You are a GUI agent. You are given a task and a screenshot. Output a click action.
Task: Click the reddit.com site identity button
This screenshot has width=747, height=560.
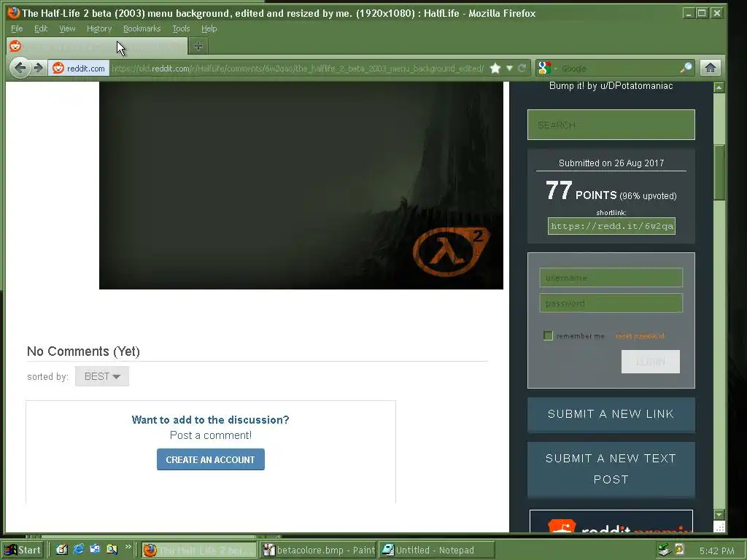coord(79,68)
